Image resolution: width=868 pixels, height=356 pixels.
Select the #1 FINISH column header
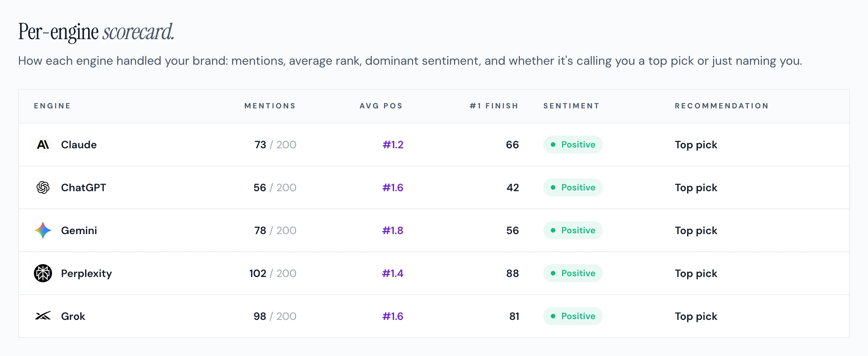pyautogui.click(x=494, y=106)
